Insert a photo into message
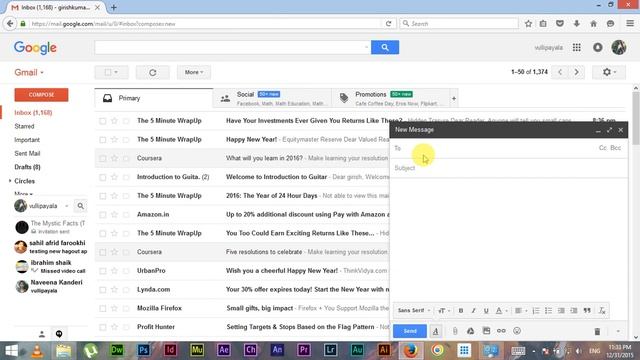 (x=486, y=331)
